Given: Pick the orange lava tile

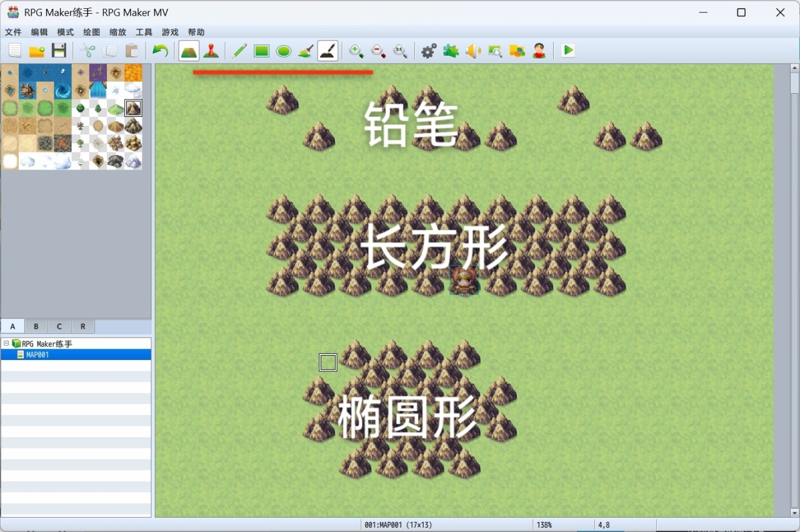Looking at the screenshot, I should tap(133, 73).
